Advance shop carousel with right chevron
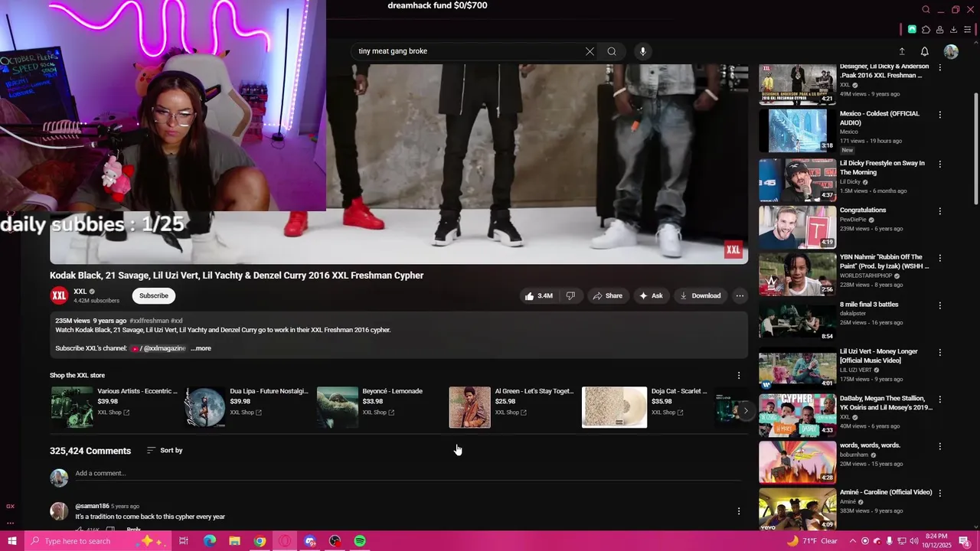 (746, 411)
